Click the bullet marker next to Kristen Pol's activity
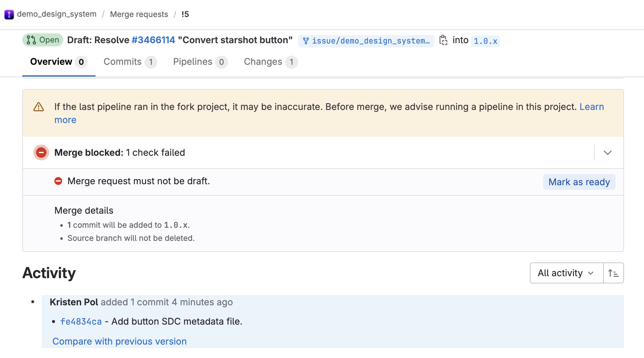Screen dimensions: 644x358 32,302
